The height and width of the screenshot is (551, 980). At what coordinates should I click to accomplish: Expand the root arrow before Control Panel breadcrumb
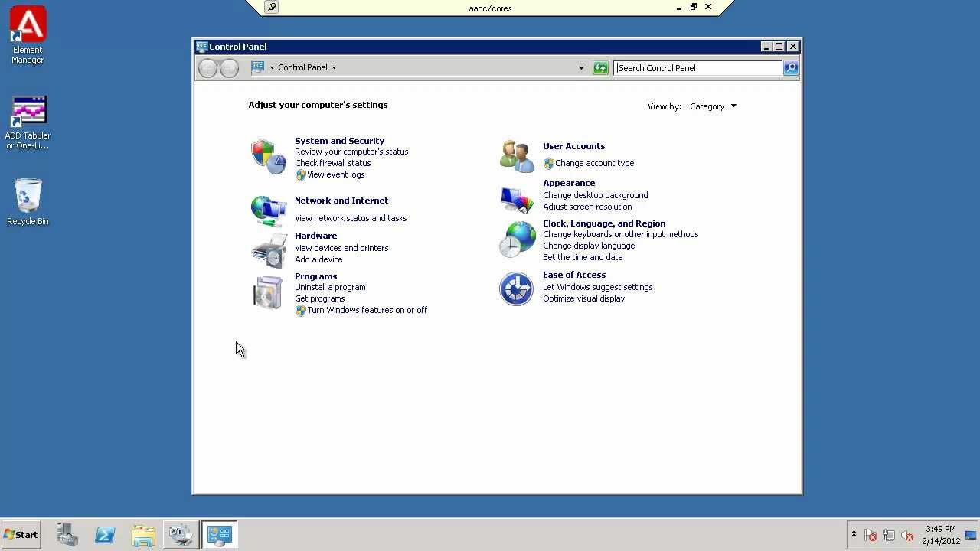272,67
